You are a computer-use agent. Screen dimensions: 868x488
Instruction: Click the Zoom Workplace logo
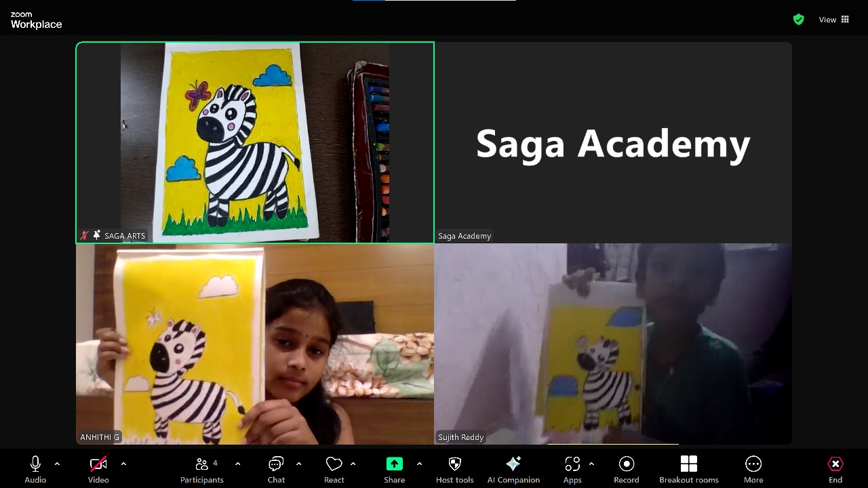[36, 20]
